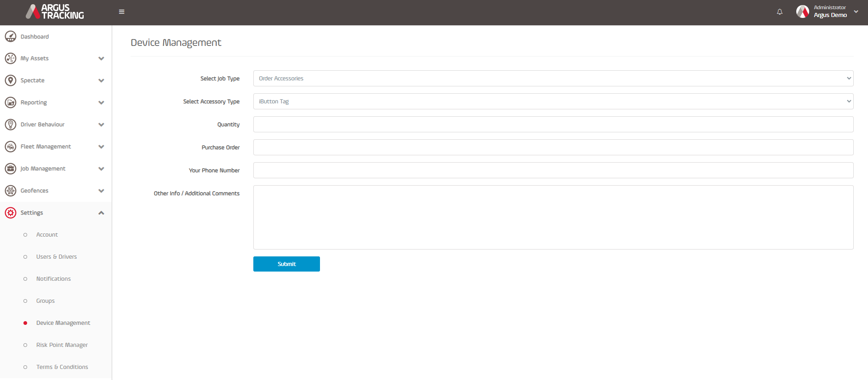Click the Driver Behaviour label
The height and width of the screenshot is (380, 868).
42,125
